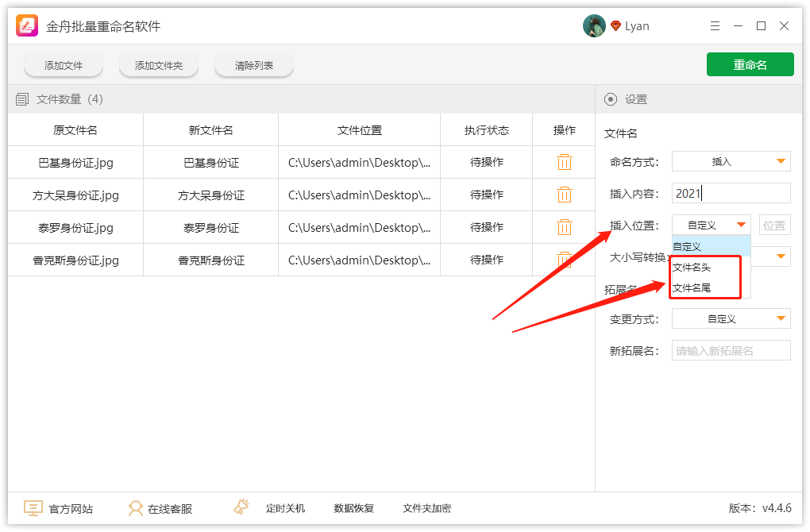Open the Lyan user avatar

pyautogui.click(x=593, y=25)
